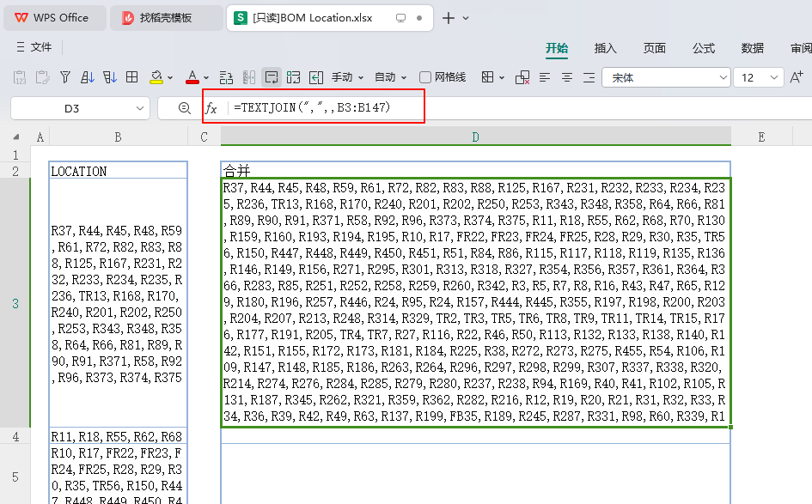Select cell B4 starting with R11
This screenshot has height=504, width=812.
[118, 436]
